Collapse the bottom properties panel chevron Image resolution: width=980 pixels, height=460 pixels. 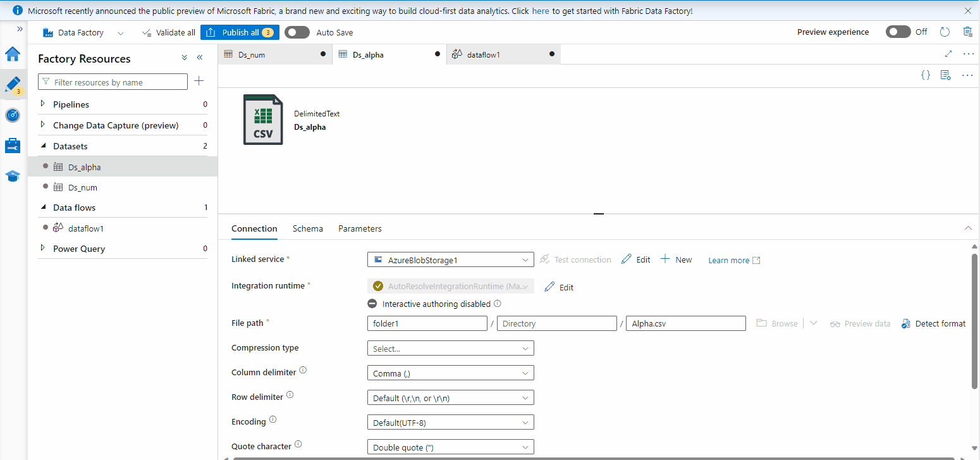[967, 228]
